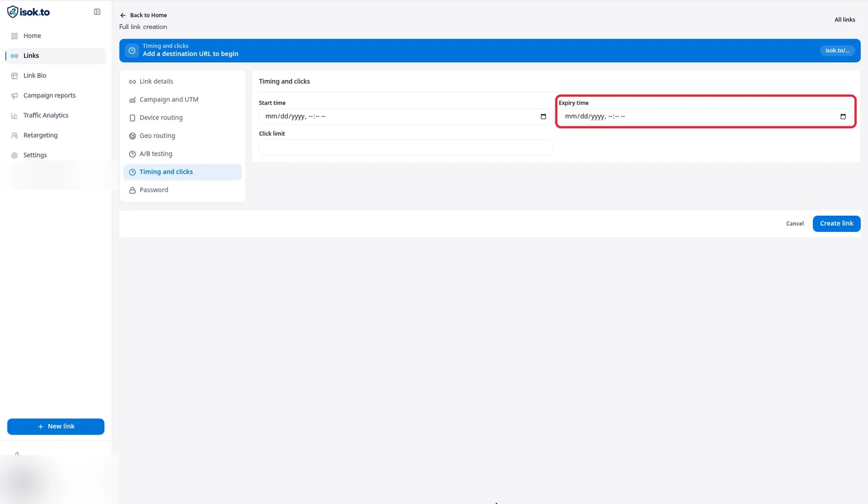The image size is (868, 504).
Task: Select the Timing and clicks step
Action: coord(182,172)
